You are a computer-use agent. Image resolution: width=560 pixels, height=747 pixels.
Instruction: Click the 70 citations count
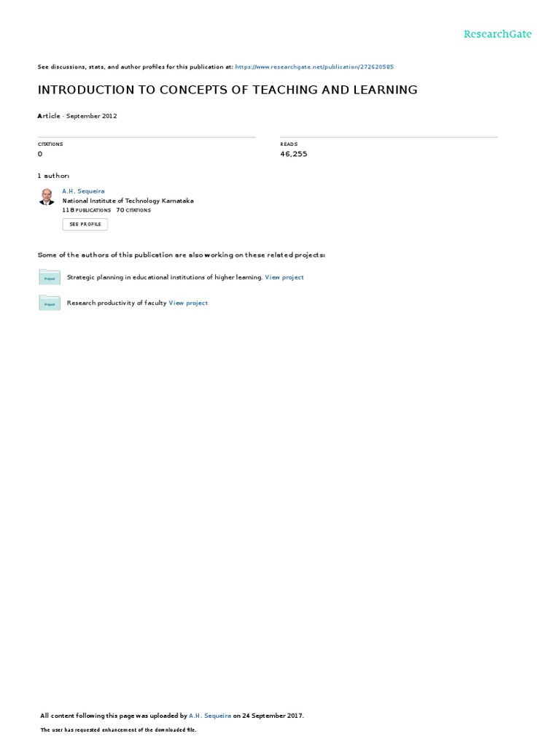point(133,210)
